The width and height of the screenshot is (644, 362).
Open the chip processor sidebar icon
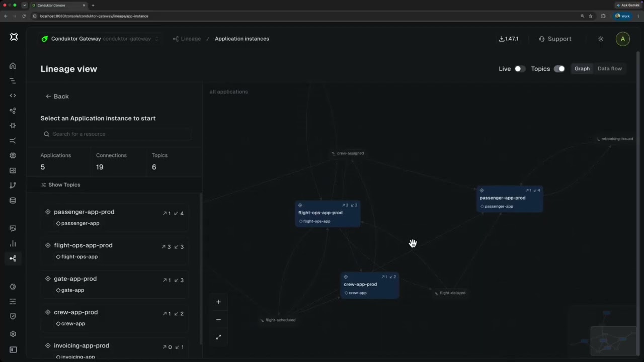pyautogui.click(x=13, y=156)
